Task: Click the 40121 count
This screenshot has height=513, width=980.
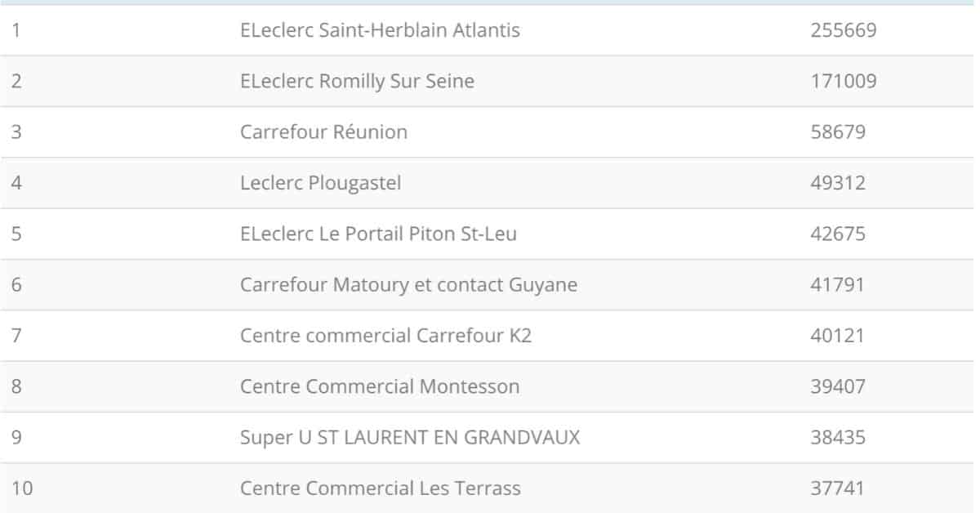Action: pyautogui.click(x=838, y=336)
